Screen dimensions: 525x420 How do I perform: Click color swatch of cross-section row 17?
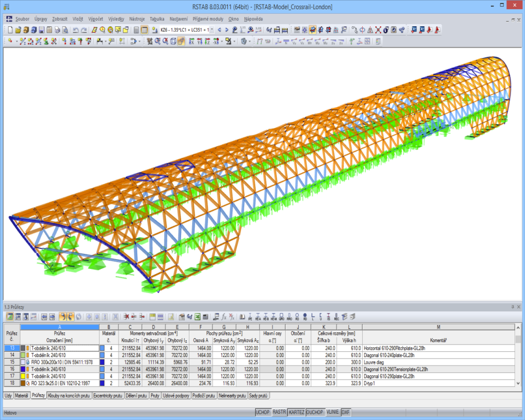tap(23, 376)
